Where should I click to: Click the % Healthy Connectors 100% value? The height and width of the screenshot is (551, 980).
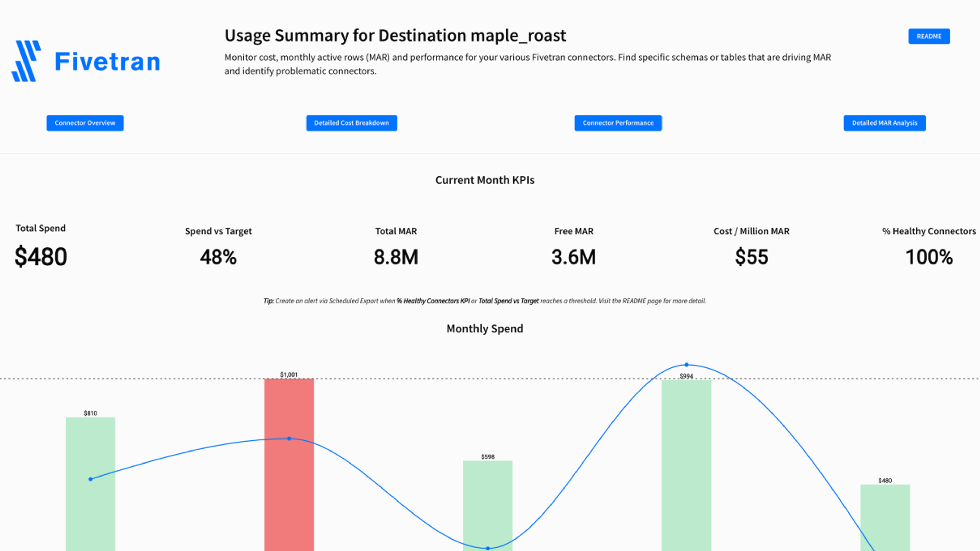tap(929, 257)
